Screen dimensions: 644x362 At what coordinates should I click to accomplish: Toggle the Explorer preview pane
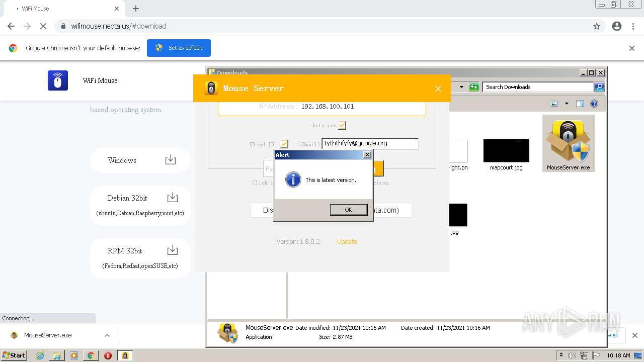[580, 104]
